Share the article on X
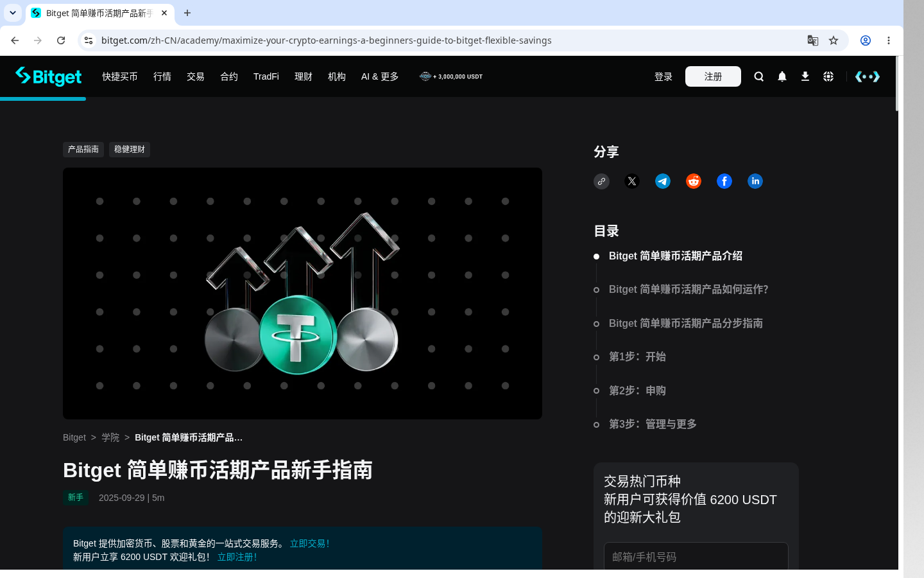 click(632, 181)
